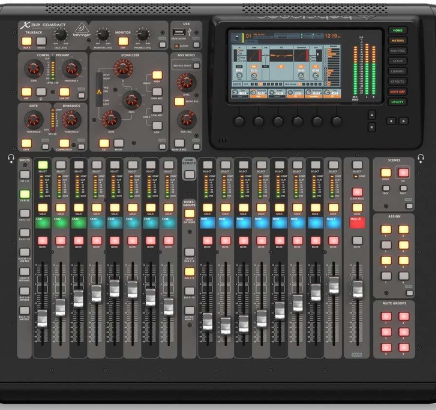
Task: Click the up arrow navigation key
Action: 372,115
